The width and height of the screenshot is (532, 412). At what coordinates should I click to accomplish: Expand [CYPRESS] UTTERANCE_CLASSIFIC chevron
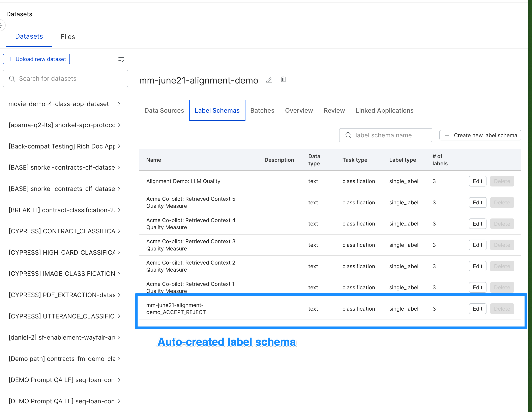click(x=119, y=316)
